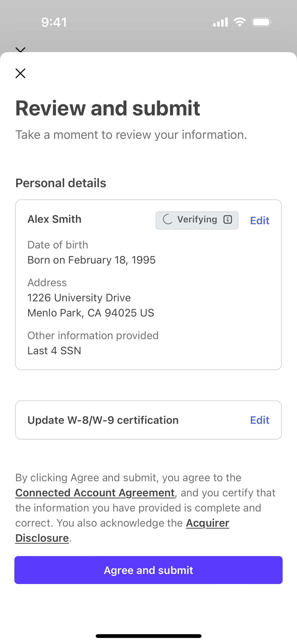
Task: Tap the 1226 University Drive address line
Action: pos(79,298)
